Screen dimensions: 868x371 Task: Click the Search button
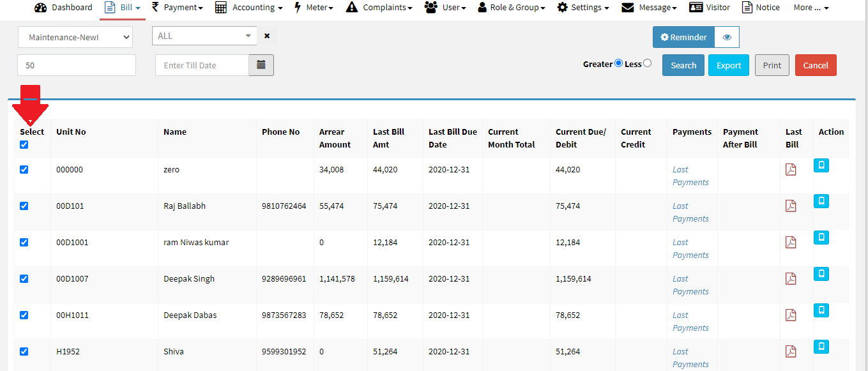[x=683, y=65]
